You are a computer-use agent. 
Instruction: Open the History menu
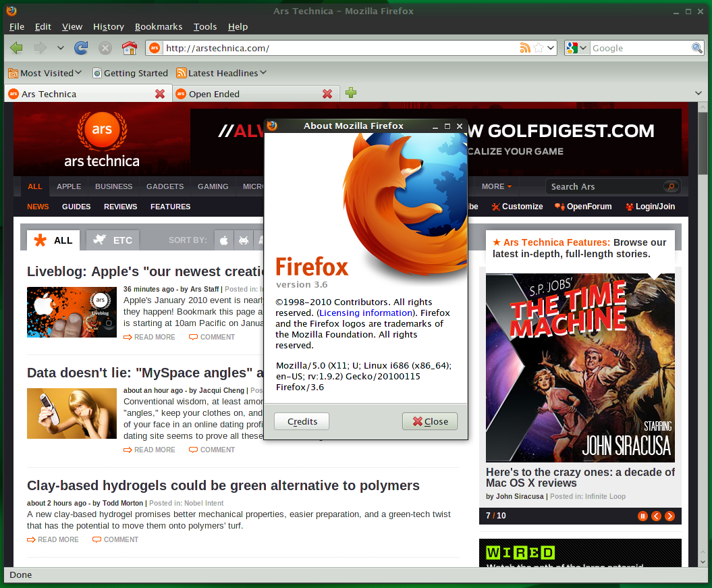(109, 27)
